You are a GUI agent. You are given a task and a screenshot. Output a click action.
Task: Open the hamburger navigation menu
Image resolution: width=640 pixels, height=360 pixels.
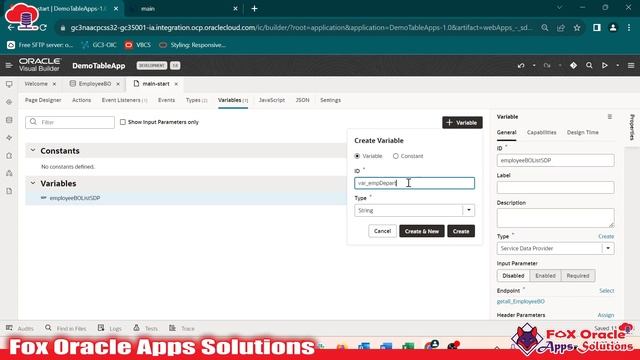point(9,65)
